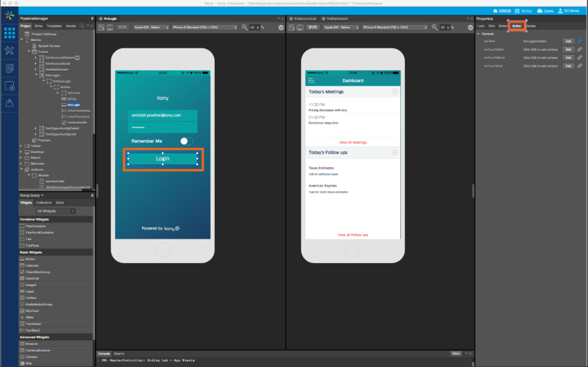Click the cloud account icon in top bar
The image size is (588, 367).
(x=501, y=11)
